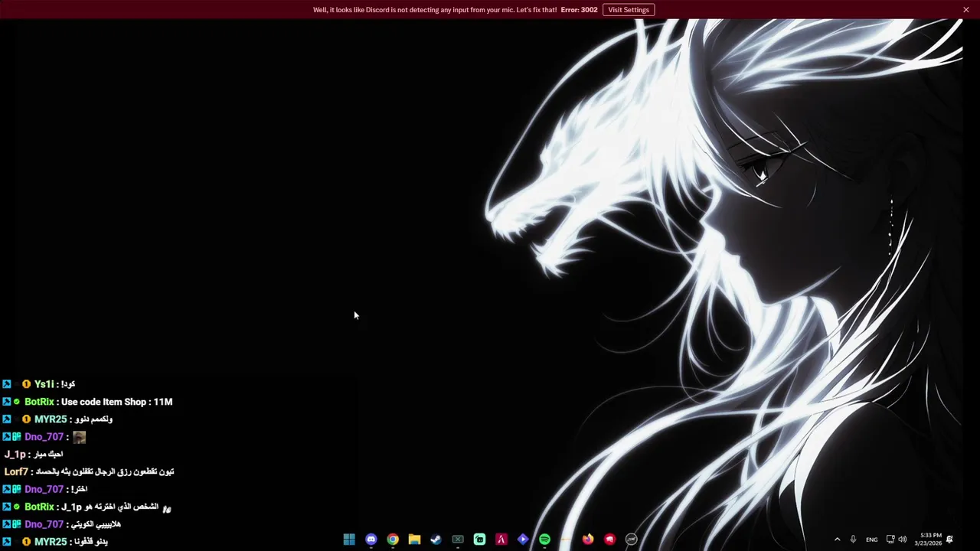Viewport: 980px width, 551px height.
Task: Click the Error: 3002 text
Action: 579,10
